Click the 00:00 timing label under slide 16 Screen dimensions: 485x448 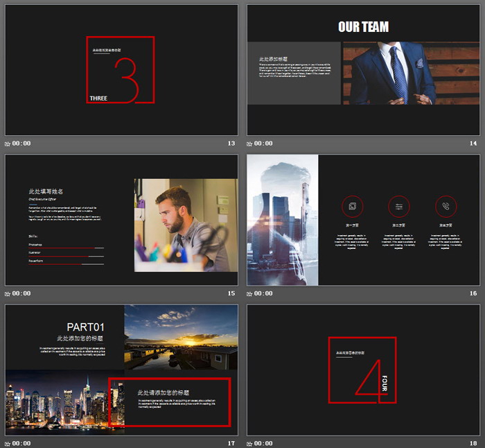point(264,293)
